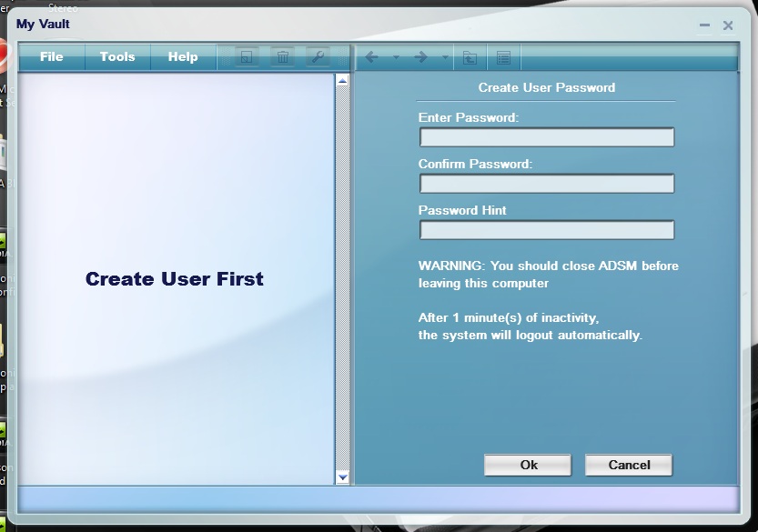Expand the back arrow history dropdown

pos(396,57)
